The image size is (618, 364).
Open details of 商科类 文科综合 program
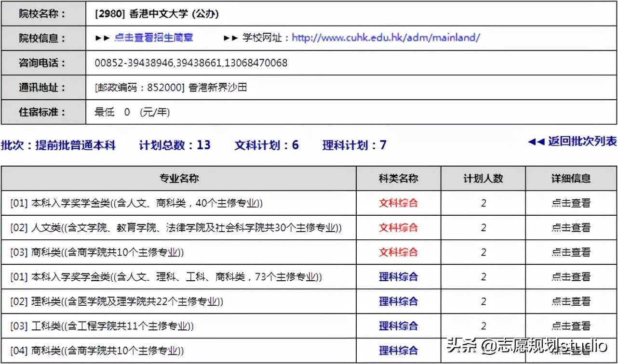pyautogui.click(x=571, y=252)
